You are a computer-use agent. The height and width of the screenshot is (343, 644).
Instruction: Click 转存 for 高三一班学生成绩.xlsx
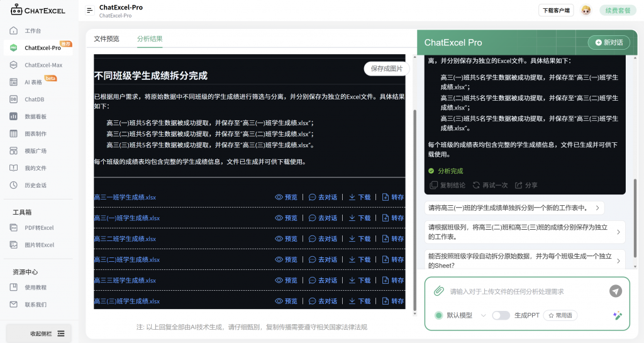(x=392, y=197)
